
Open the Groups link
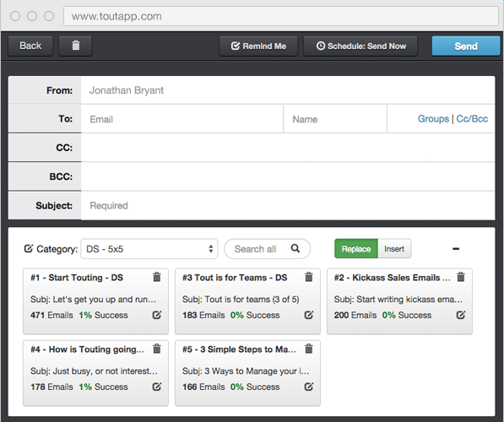tap(433, 119)
